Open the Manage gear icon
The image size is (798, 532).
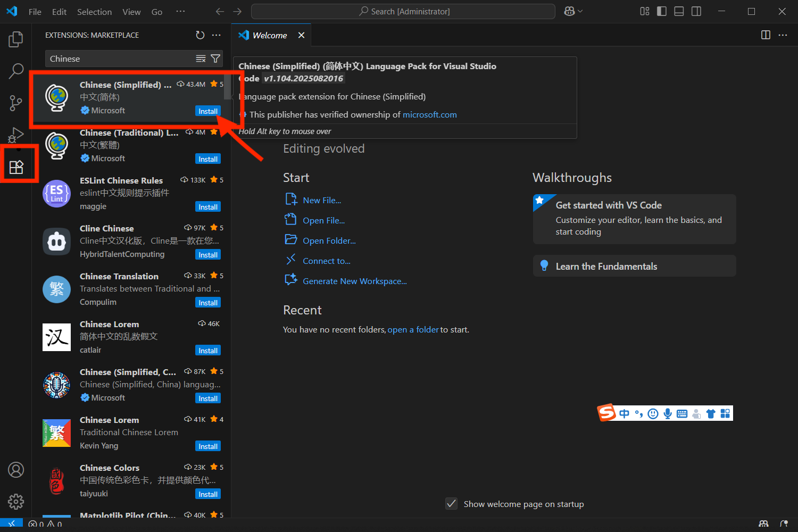click(16, 501)
